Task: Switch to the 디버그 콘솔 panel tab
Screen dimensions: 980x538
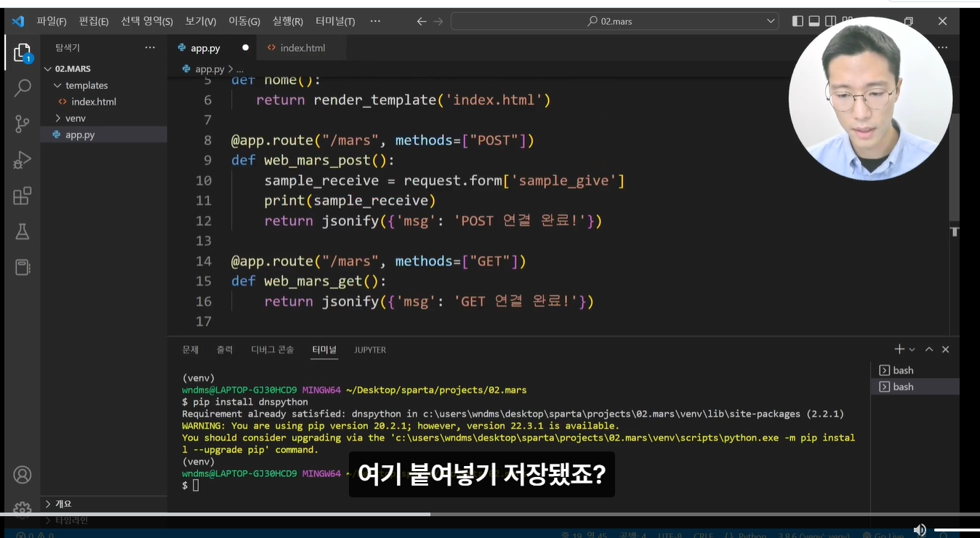Action: pos(273,350)
